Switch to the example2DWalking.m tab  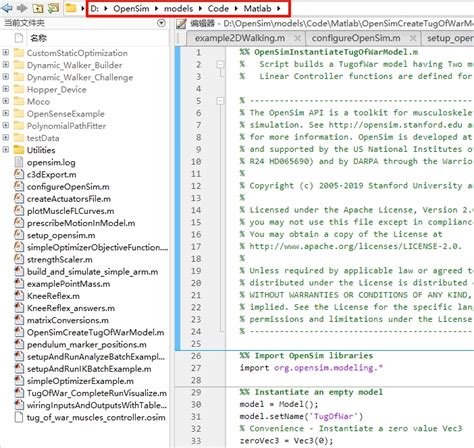240,38
